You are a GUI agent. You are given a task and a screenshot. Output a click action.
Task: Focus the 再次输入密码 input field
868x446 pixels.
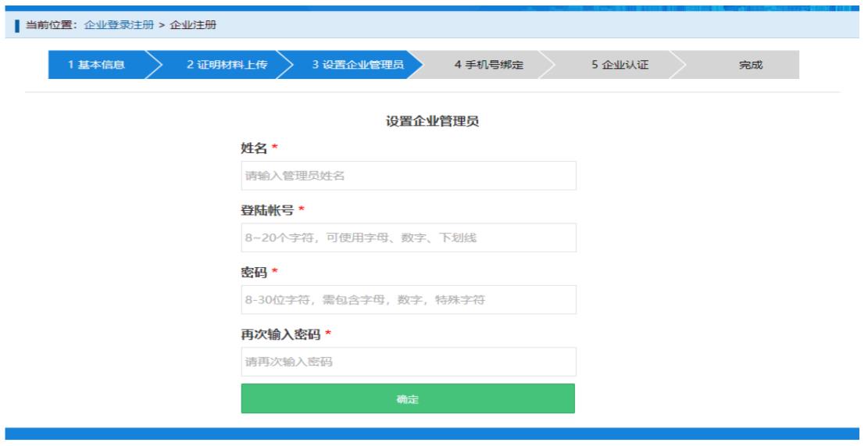coord(409,362)
